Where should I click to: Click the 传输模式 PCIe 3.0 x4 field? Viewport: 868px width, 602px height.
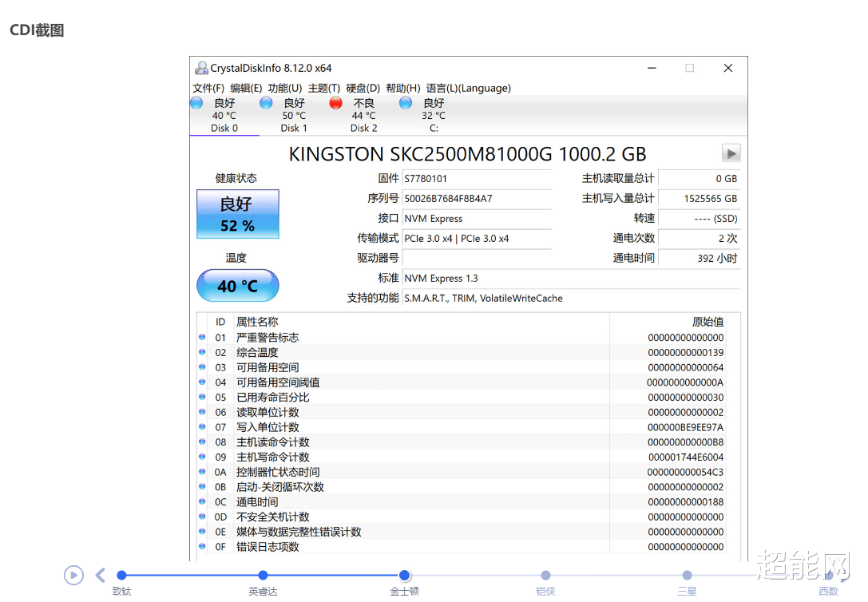477,239
